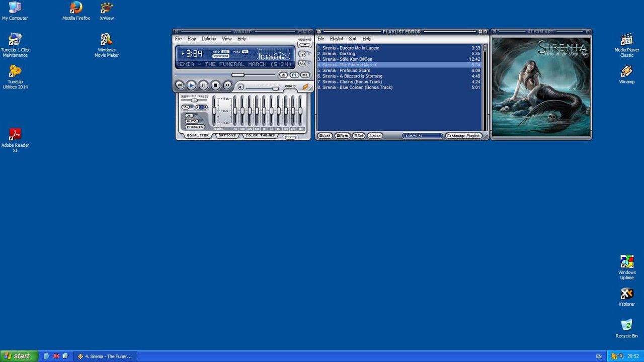Open Winamp File menu
Viewport: 644px width, 362px height.
click(x=178, y=39)
